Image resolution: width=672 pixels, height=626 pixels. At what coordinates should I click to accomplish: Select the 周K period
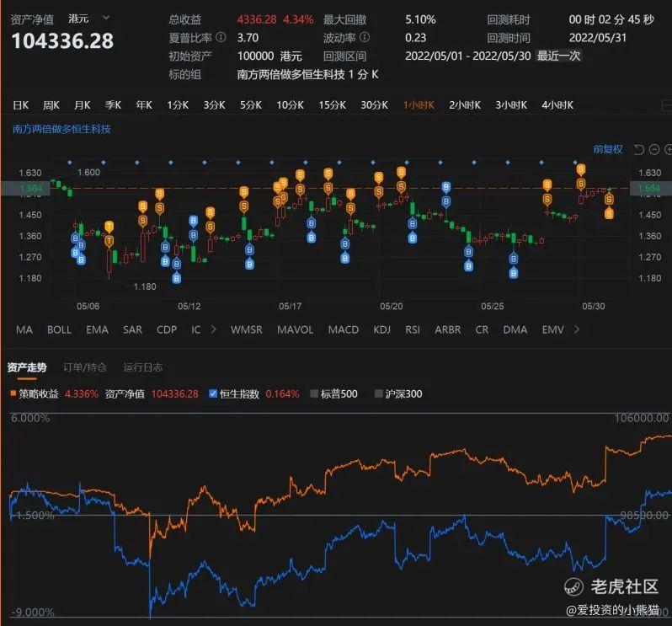(x=51, y=105)
